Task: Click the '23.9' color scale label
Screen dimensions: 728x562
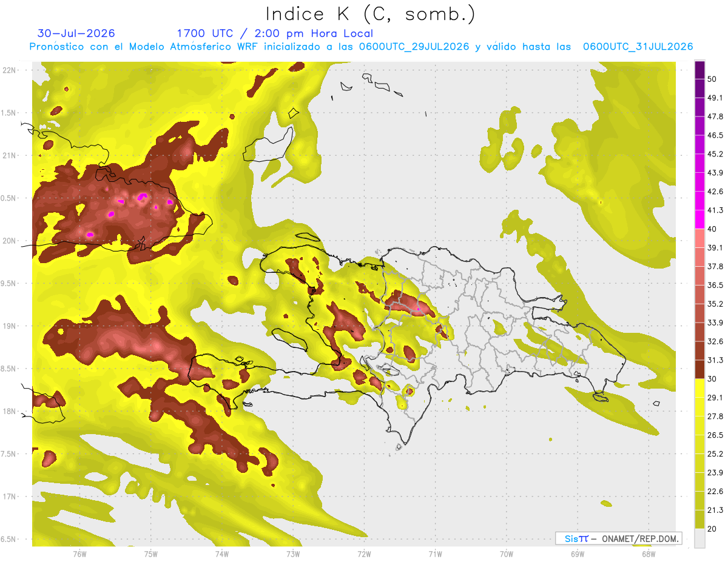Action: point(715,473)
